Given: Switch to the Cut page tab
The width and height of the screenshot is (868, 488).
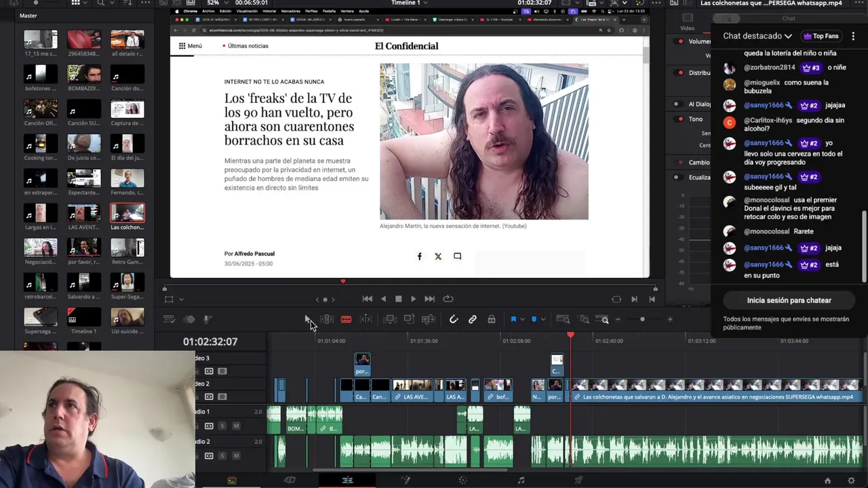Looking at the screenshot, I should click(x=290, y=481).
